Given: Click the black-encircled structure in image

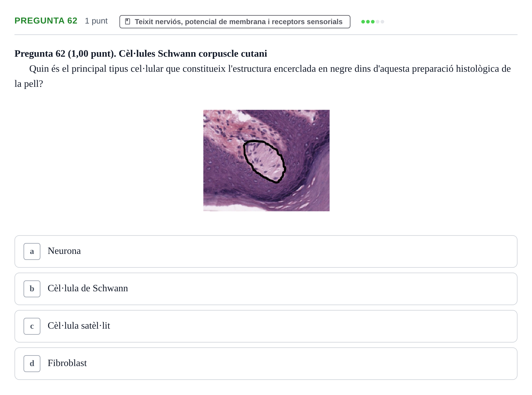Looking at the screenshot, I should (x=264, y=162).
